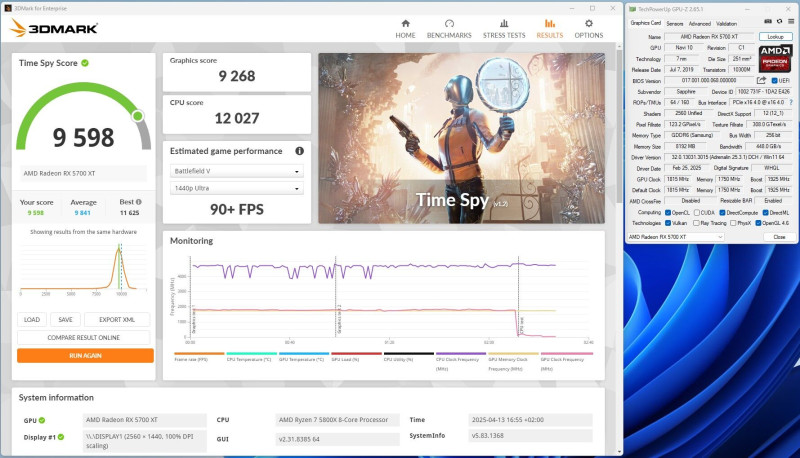Click the score distribution histogram chart
This screenshot has height=458, width=800.
coord(83,268)
